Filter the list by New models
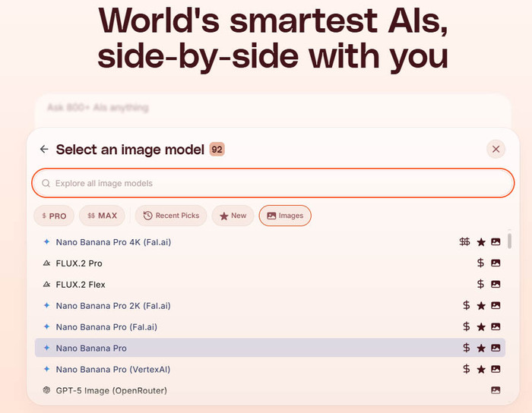This screenshot has height=413, width=532. 233,216
